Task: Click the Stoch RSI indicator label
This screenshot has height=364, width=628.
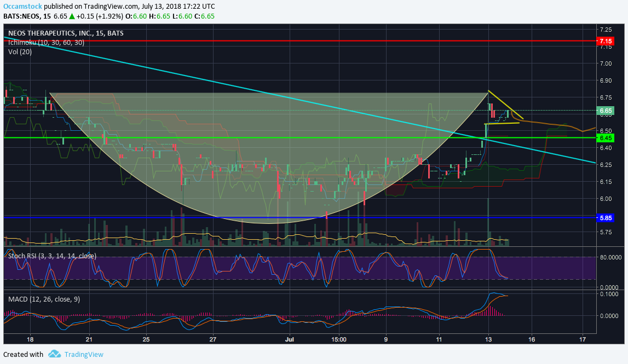Action: (52, 256)
